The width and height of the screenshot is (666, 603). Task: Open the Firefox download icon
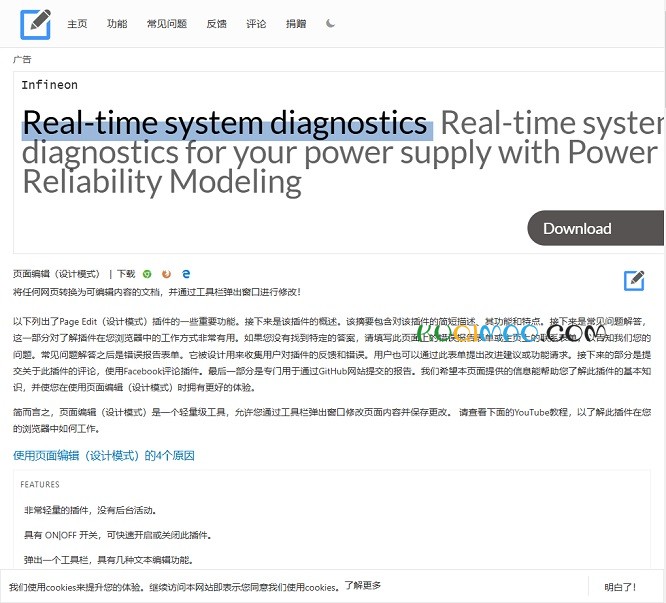(x=166, y=273)
